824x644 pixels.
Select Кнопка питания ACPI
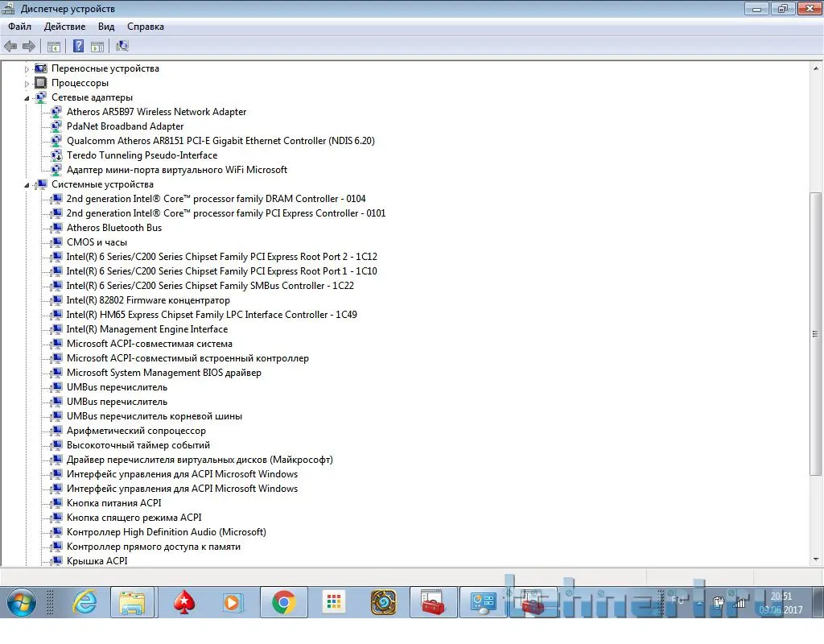[114, 503]
